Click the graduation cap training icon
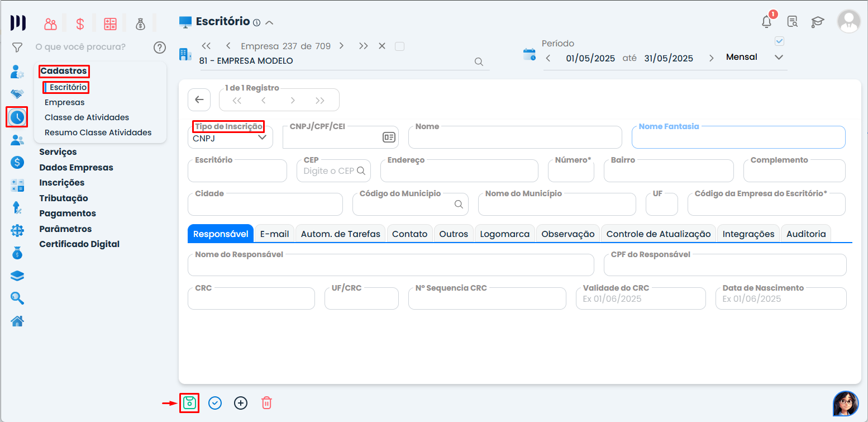The width and height of the screenshot is (868, 422). [x=818, y=22]
